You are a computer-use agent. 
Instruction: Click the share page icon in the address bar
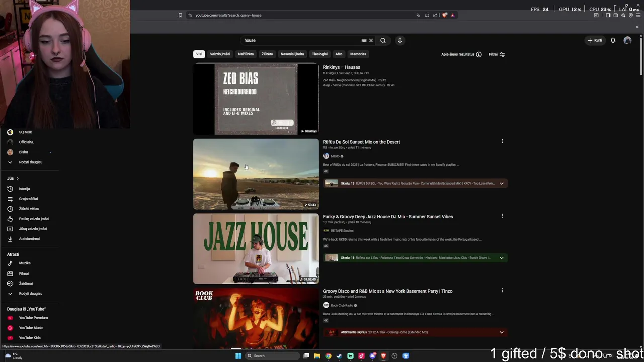(x=435, y=15)
